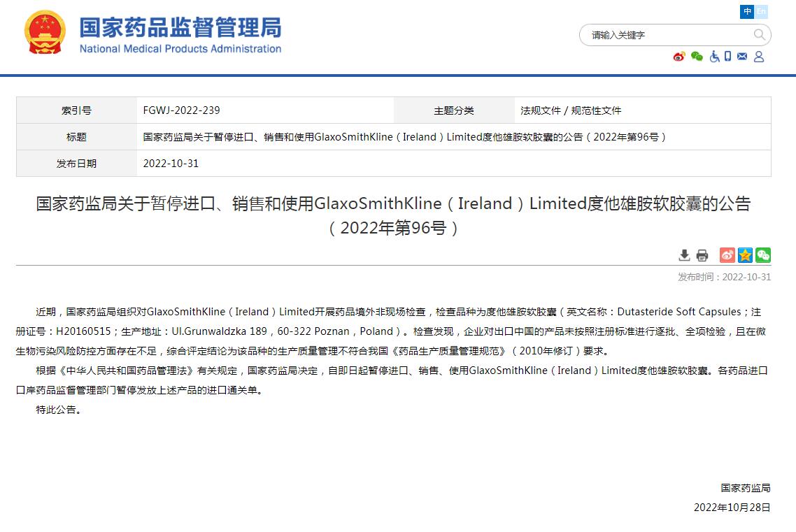Share the announcement via the Qzone star icon

(745, 255)
